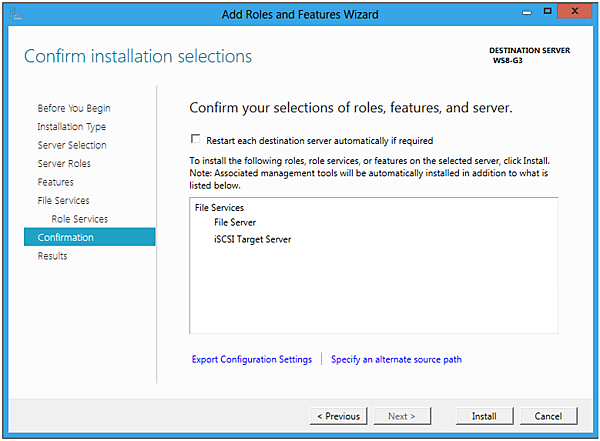Enable automatic restart of destination server checkbox
Viewport: 600px width, 441px height.
tap(195, 141)
